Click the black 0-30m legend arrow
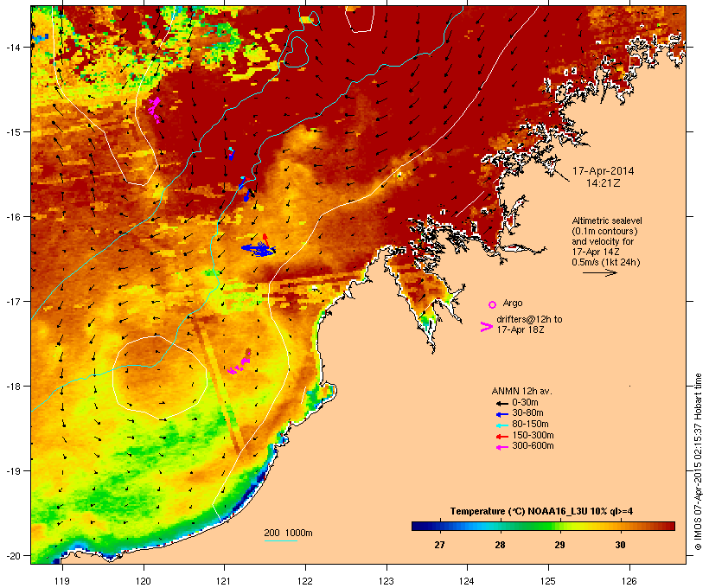Viewport: 709px width, 588px height. coord(502,404)
